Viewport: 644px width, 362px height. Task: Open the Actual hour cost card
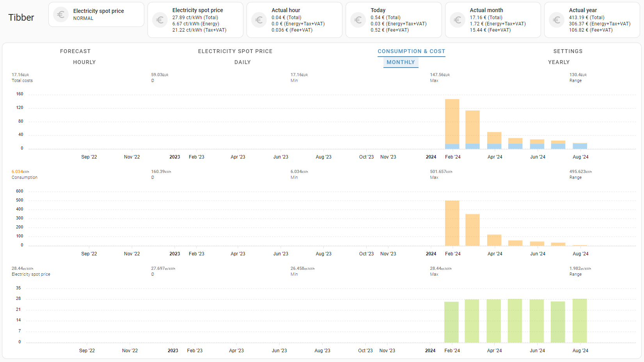tap(295, 20)
